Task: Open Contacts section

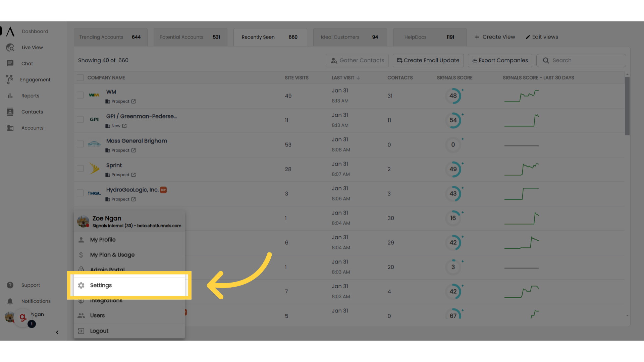Action: pos(32,111)
